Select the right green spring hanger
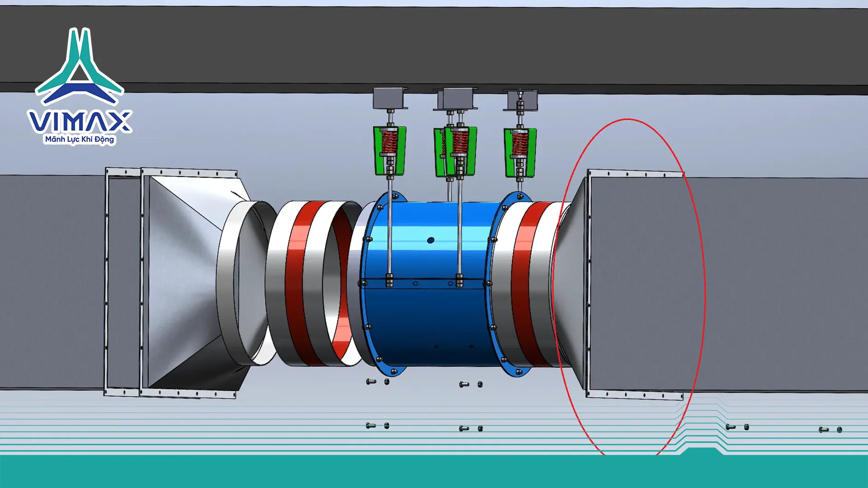The width and height of the screenshot is (868, 488). tap(520, 152)
